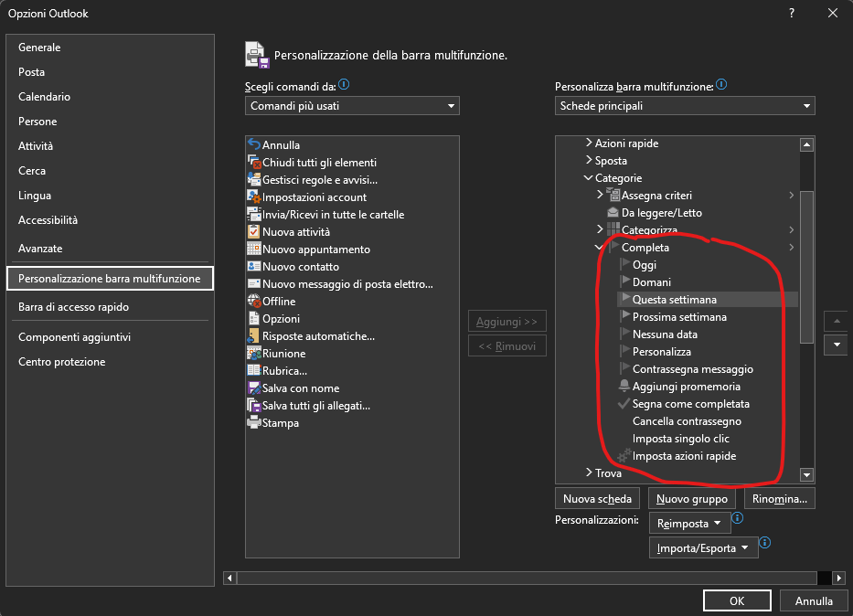Open the Schede principali dropdown

tap(685, 106)
